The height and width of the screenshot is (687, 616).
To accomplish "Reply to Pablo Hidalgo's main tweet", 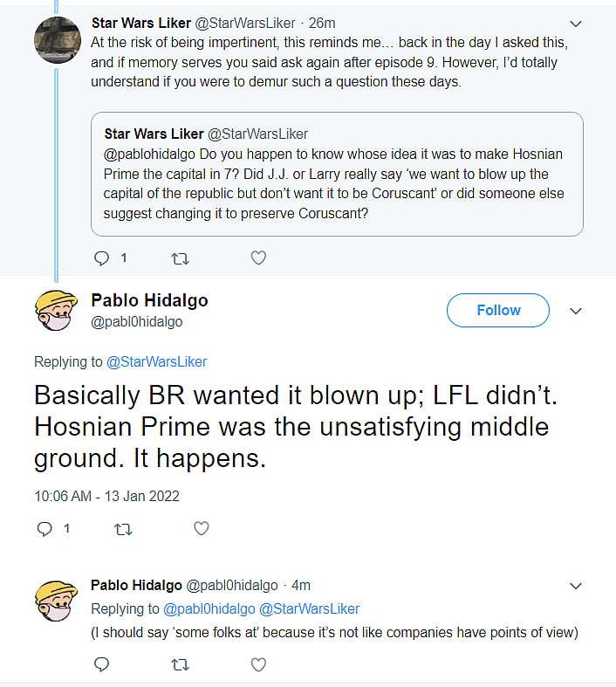I will [x=45, y=528].
